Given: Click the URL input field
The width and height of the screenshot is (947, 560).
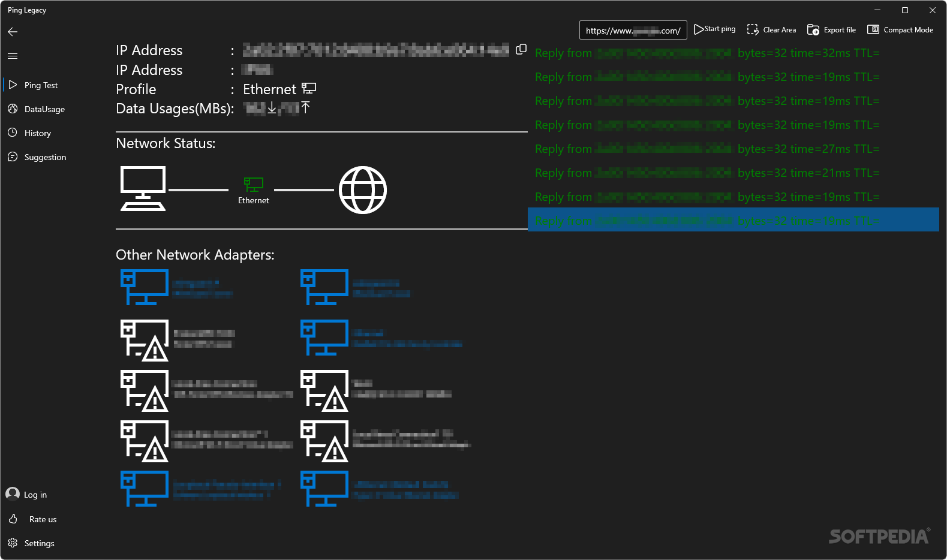Looking at the screenshot, I should tap(633, 31).
